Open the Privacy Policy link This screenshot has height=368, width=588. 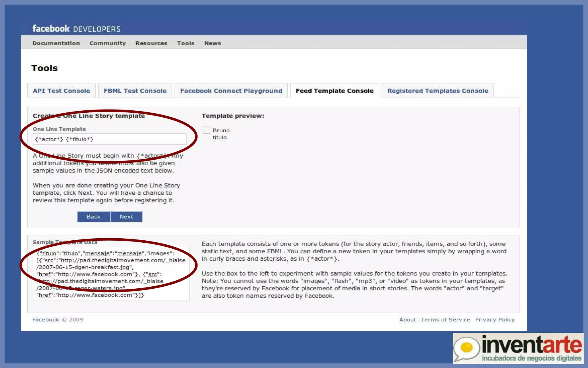click(495, 320)
